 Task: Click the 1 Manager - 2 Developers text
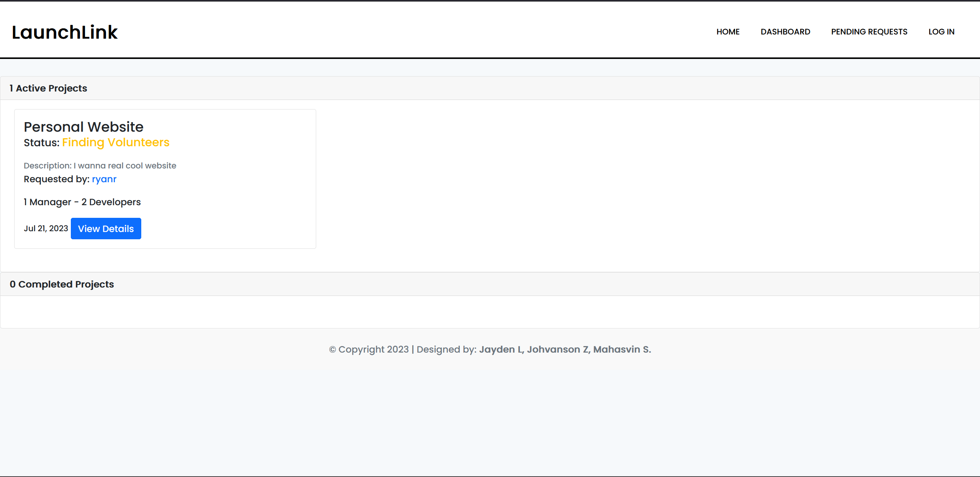click(82, 202)
